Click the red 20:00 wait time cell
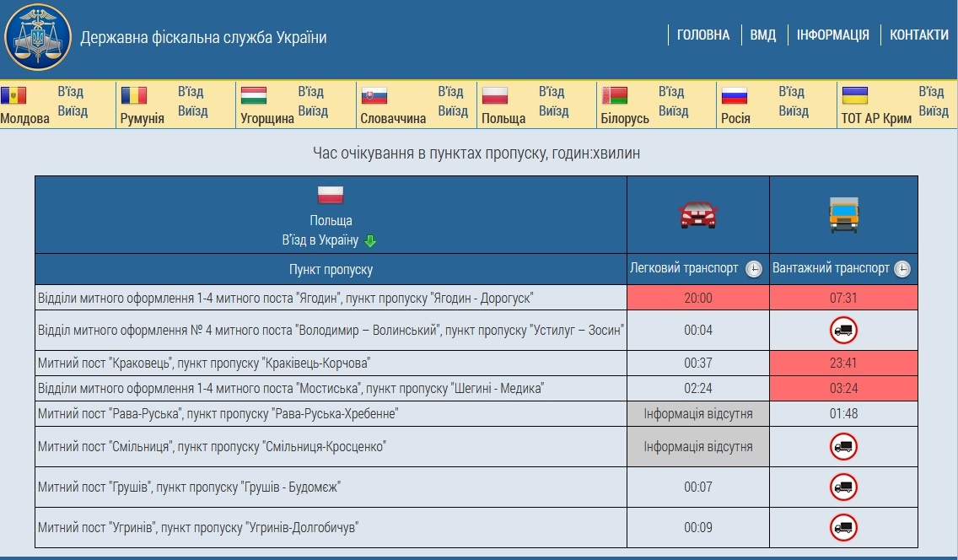 point(697,298)
